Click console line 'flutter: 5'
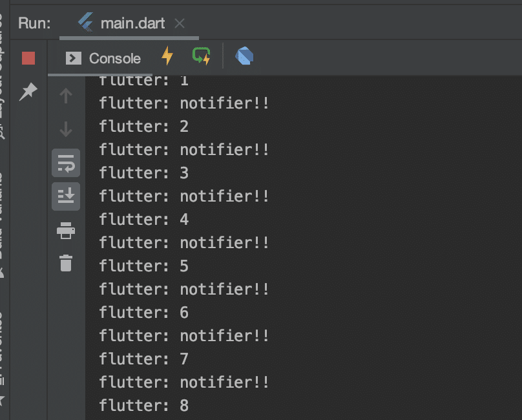Screen dimensions: 522x420 pyautogui.click(x=144, y=266)
